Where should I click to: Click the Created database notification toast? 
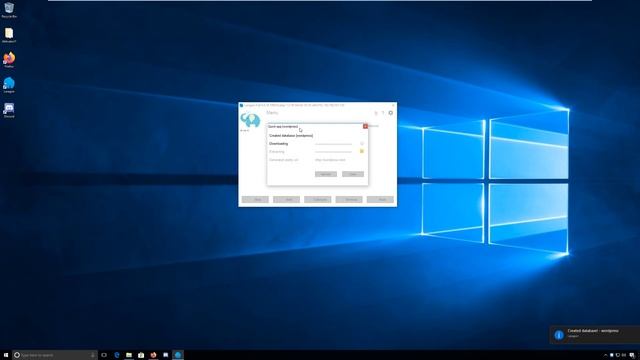tap(595, 334)
